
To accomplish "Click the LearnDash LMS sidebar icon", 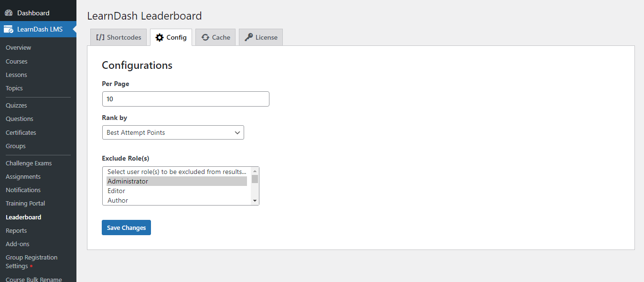I will click(9, 29).
